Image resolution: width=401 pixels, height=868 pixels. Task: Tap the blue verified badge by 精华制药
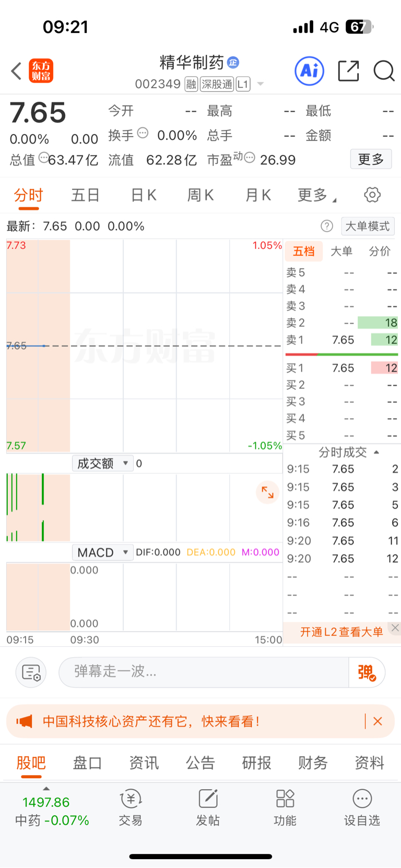click(x=233, y=63)
